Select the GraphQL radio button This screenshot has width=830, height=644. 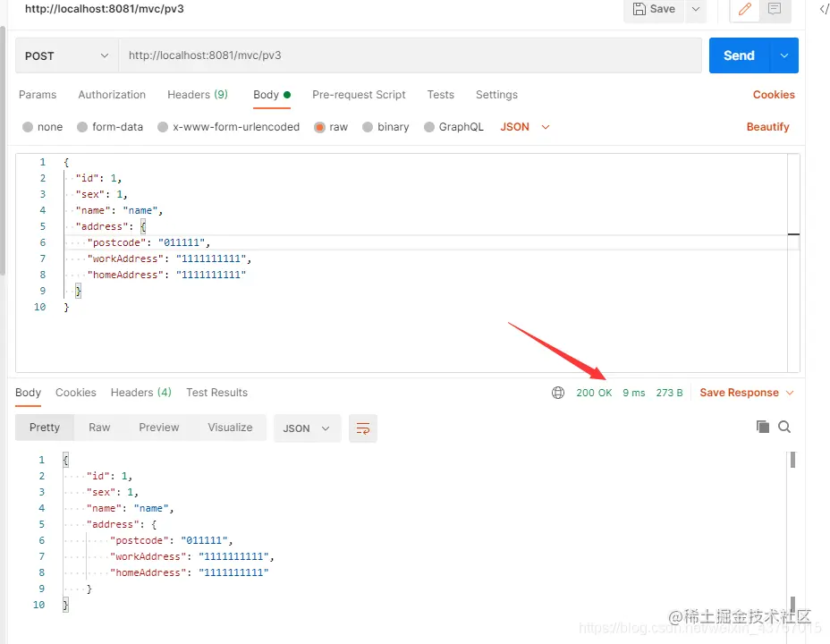429,127
